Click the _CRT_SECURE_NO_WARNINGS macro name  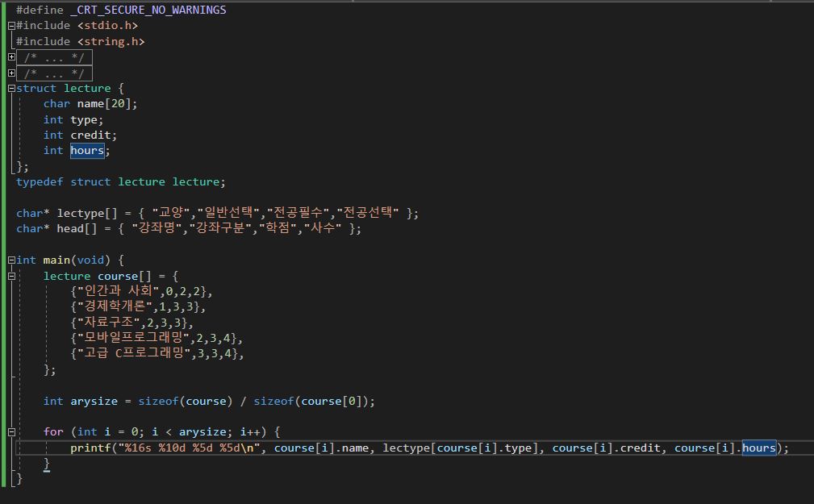148,10
